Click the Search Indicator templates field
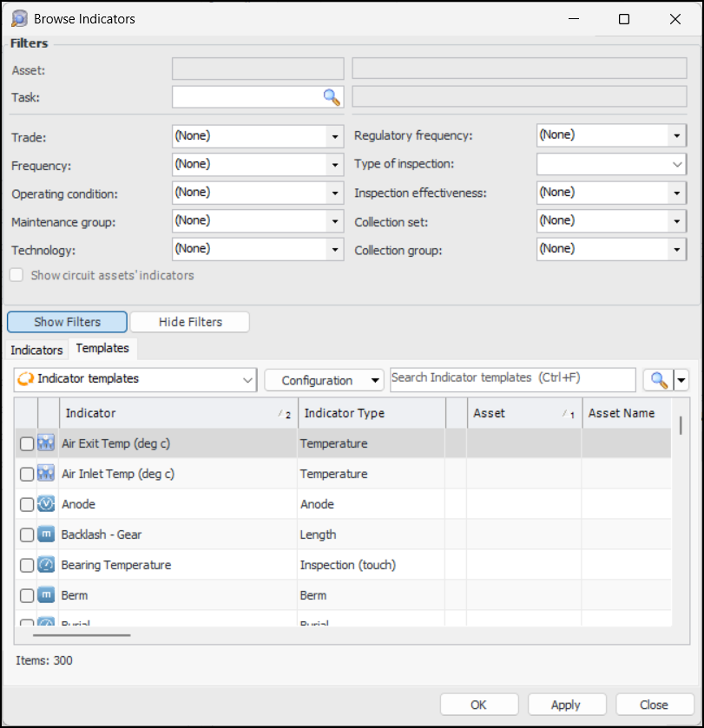Viewport: 704px width, 728px height. pos(512,378)
